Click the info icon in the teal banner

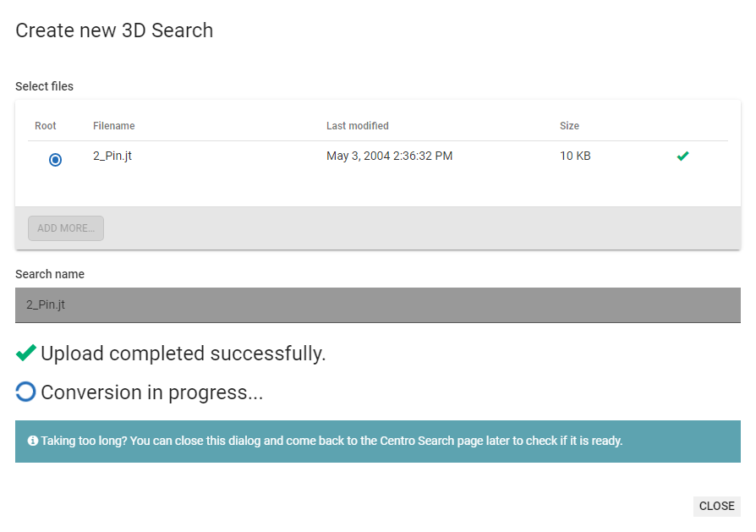(32, 441)
